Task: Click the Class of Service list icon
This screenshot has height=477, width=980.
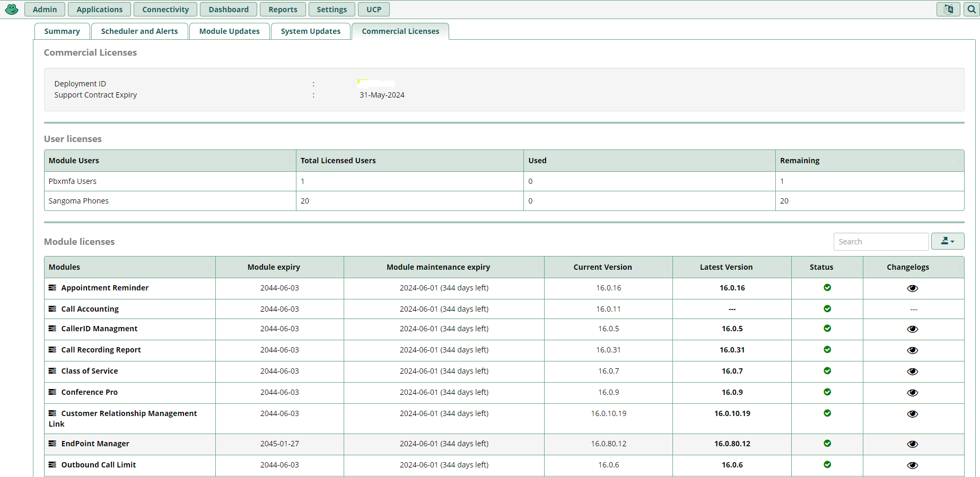Action: pyautogui.click(x=52, y=371)
